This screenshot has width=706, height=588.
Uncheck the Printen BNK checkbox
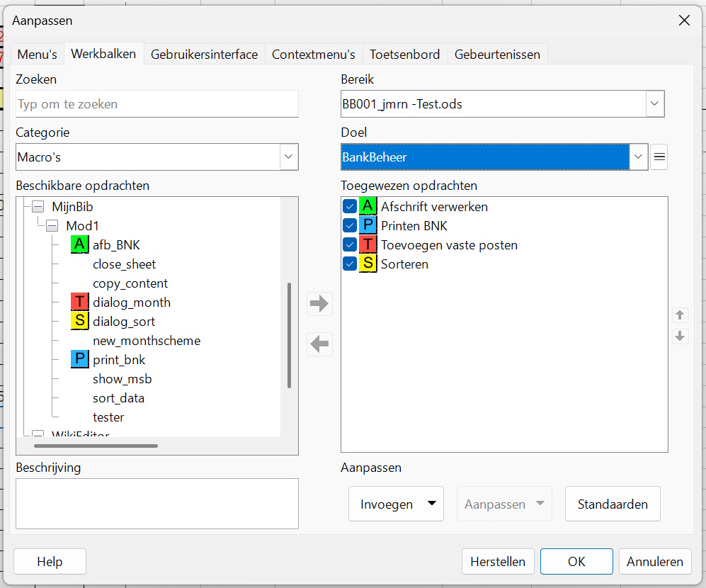tap(350, 226)
